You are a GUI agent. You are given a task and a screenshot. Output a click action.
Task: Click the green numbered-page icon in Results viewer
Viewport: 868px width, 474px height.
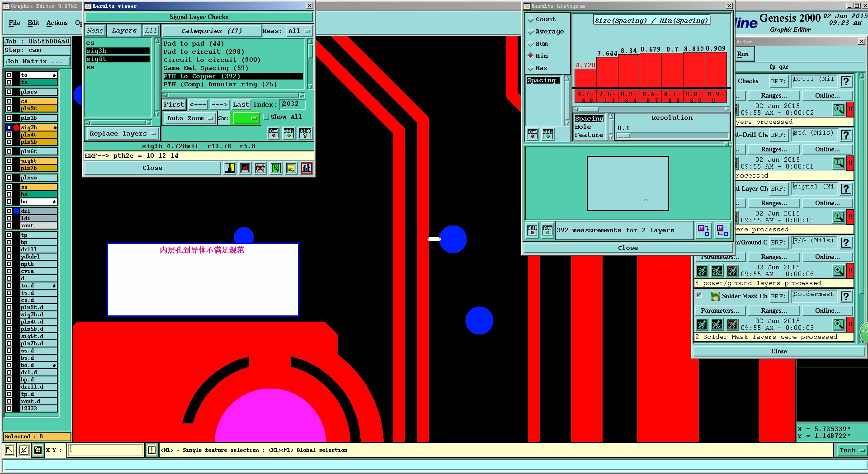(275, 168)
